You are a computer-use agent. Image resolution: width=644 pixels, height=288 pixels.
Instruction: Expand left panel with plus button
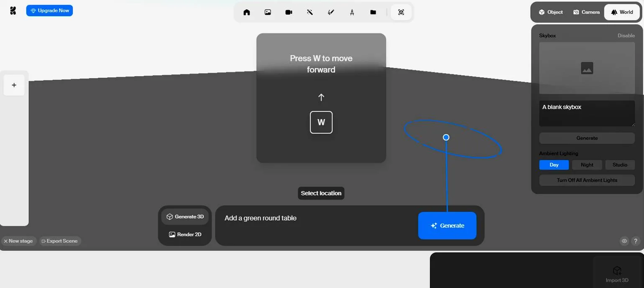click(x=14, y=85)
